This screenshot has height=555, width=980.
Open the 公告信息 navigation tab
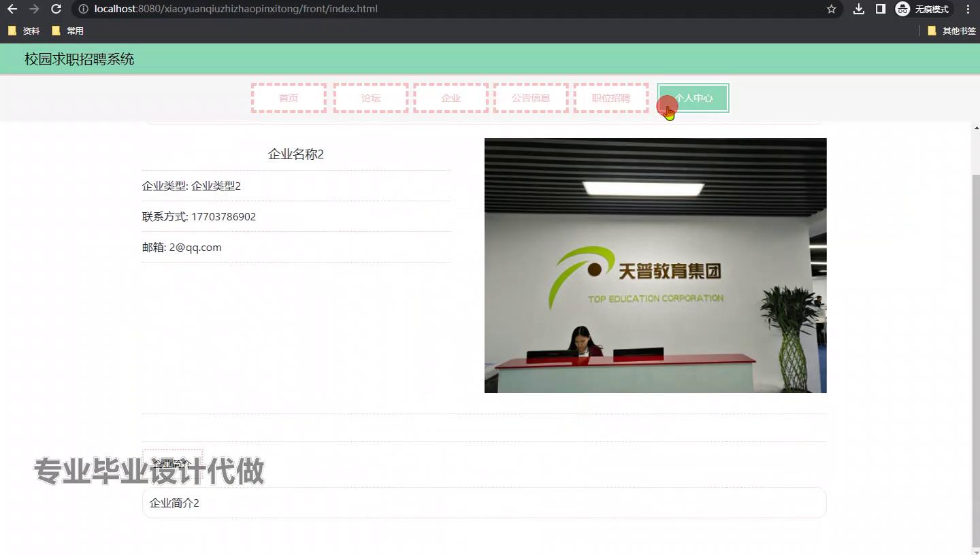tap(531, 98)
